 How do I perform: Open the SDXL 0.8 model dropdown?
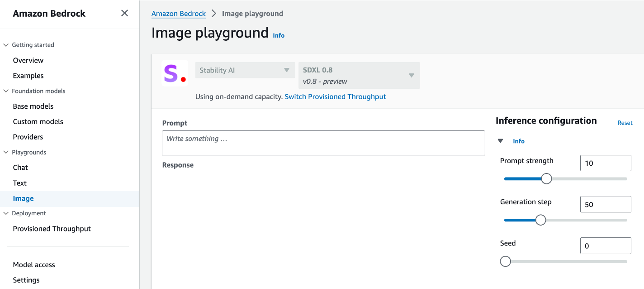pyautogui.click(x=359, y=75)
